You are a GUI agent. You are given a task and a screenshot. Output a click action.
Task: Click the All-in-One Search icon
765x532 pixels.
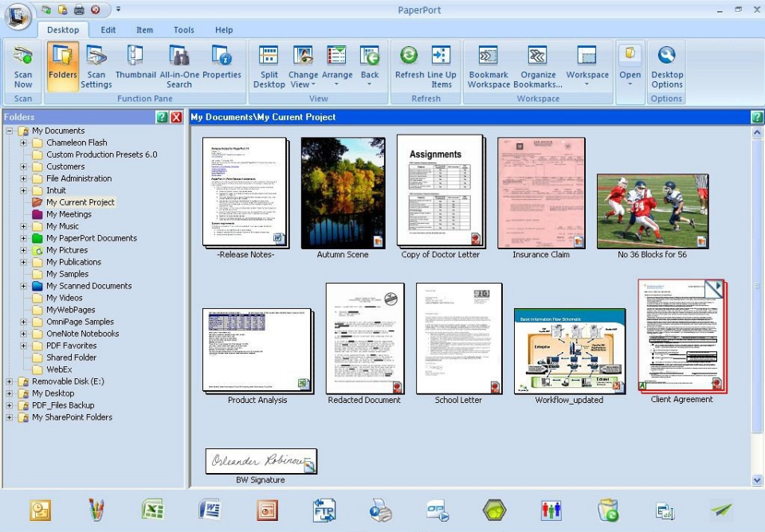click(x=178, y=64)
